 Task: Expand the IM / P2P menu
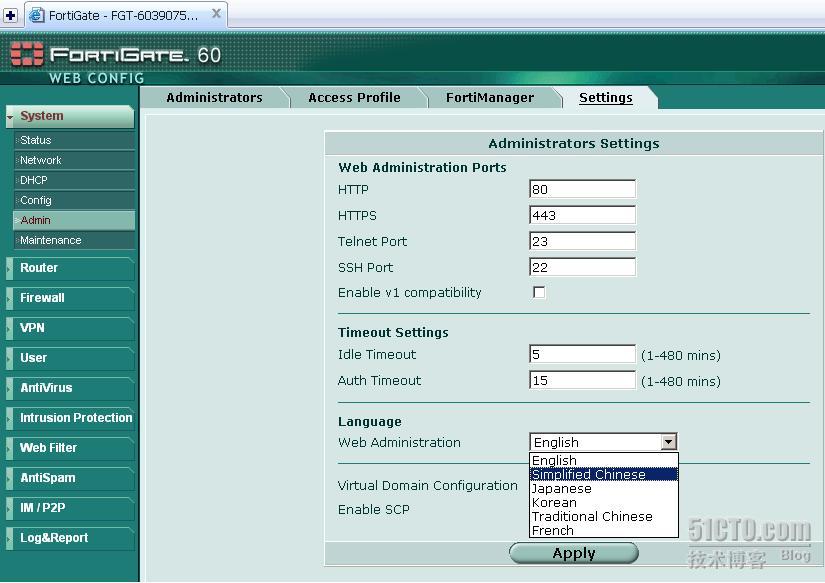tap(70, 508)
